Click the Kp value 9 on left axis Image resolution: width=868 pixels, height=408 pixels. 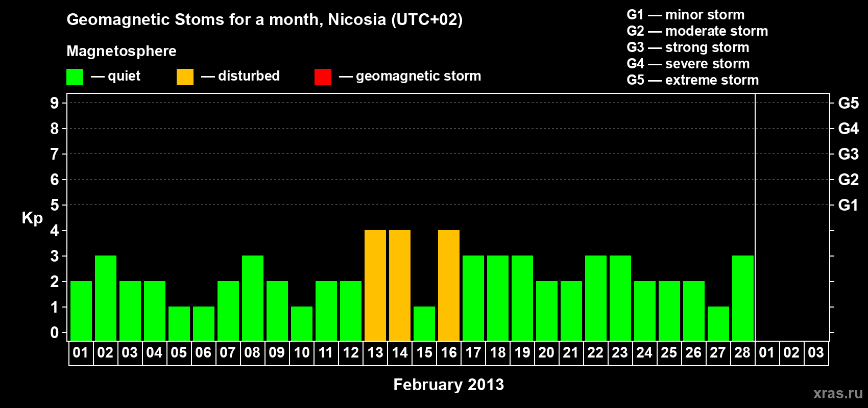pos(55,103)
